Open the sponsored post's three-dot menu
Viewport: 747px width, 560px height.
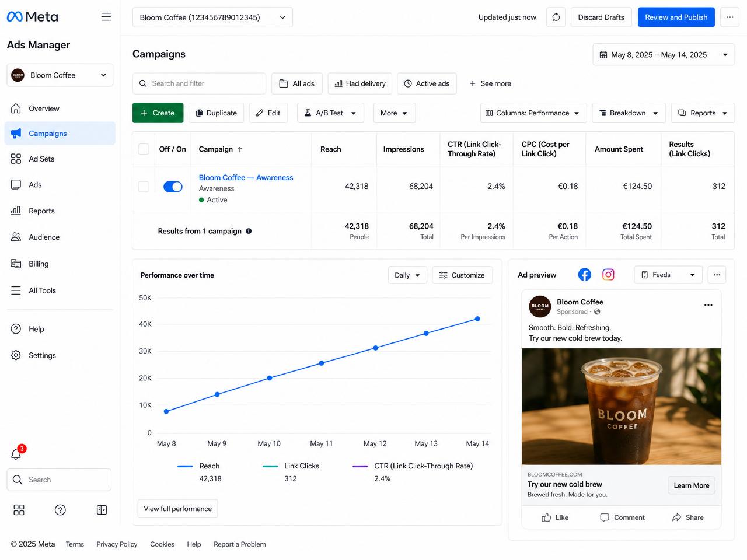[x=708, y=305]
